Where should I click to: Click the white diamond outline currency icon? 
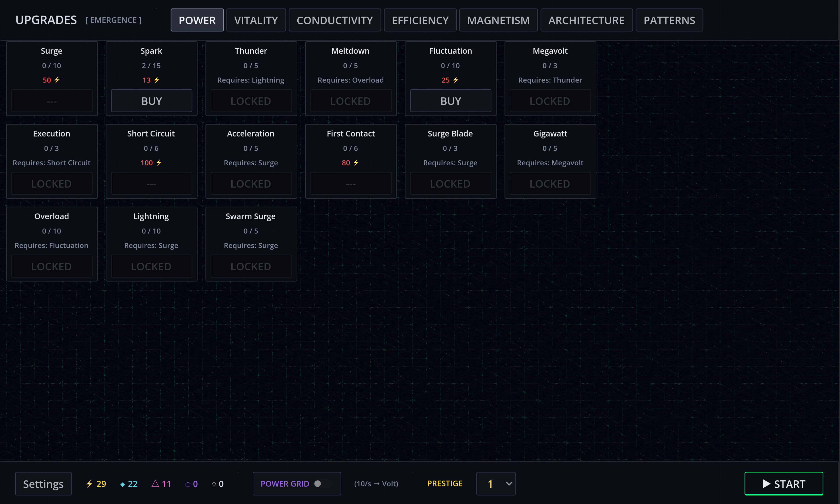[x=214, y=484]
